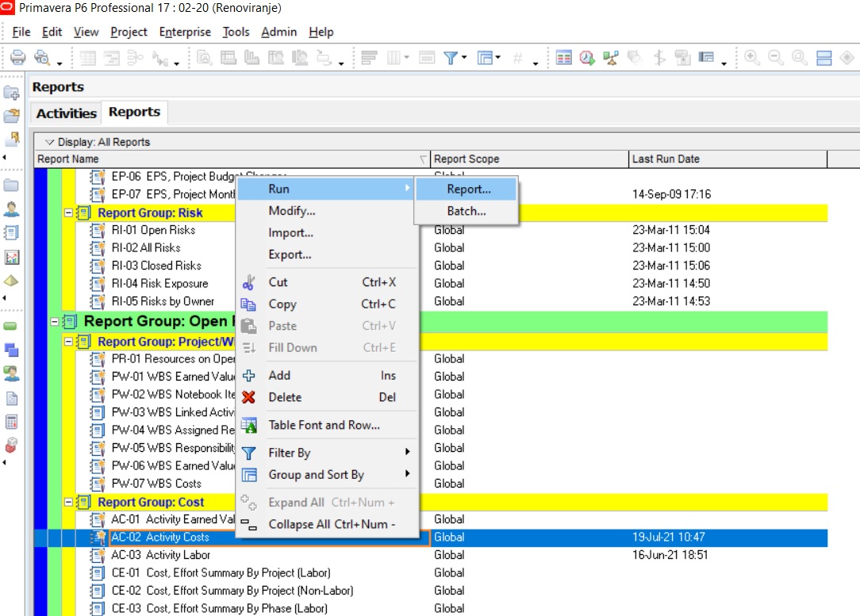The height and width of the screenshot is (616, 860).
Task: Open the Enterprise menu
Action: [185, 32]
